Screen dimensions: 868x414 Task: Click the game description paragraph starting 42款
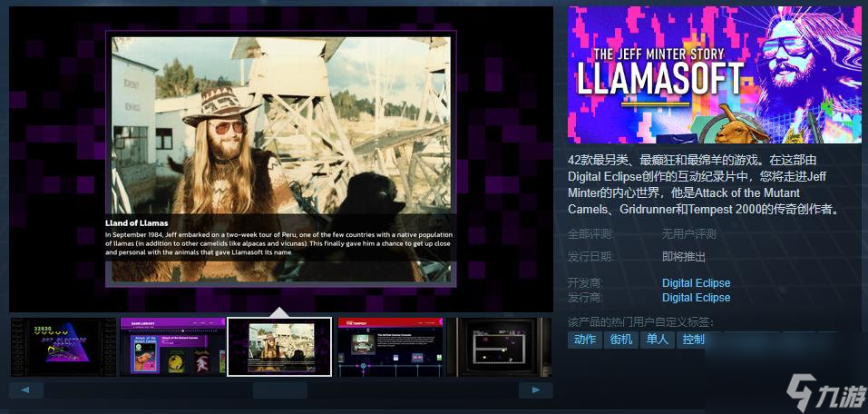click(x=704, y=184)
